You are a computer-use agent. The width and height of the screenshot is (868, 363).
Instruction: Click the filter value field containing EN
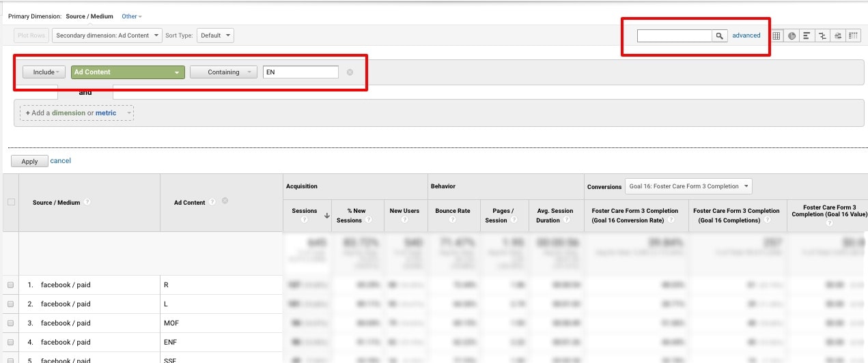(300, 72)
